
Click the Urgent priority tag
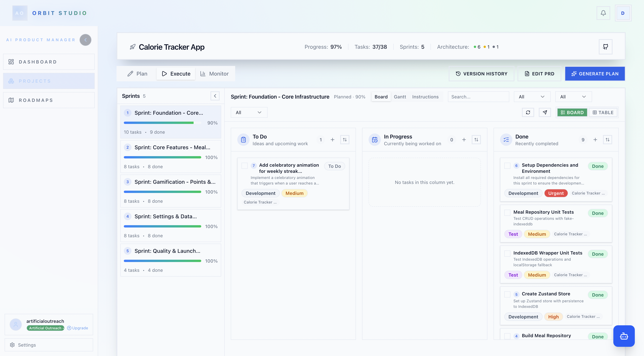coord(556,193)
